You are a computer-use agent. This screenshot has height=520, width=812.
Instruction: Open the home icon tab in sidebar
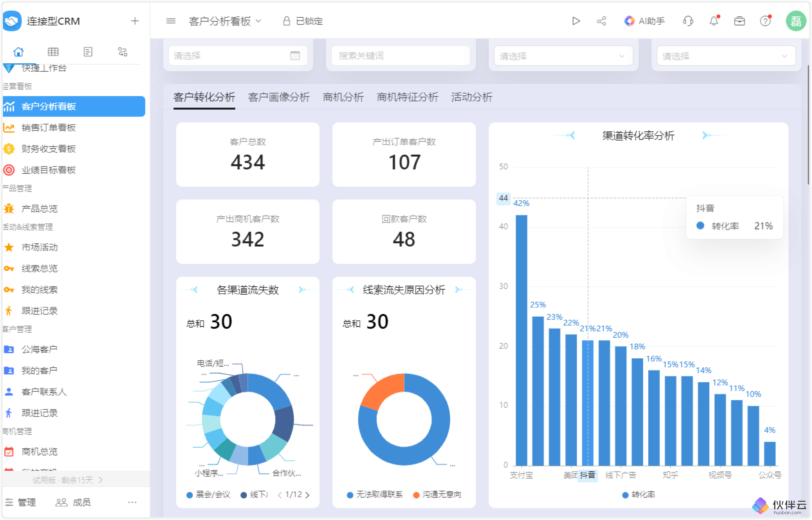click(19, 52)
